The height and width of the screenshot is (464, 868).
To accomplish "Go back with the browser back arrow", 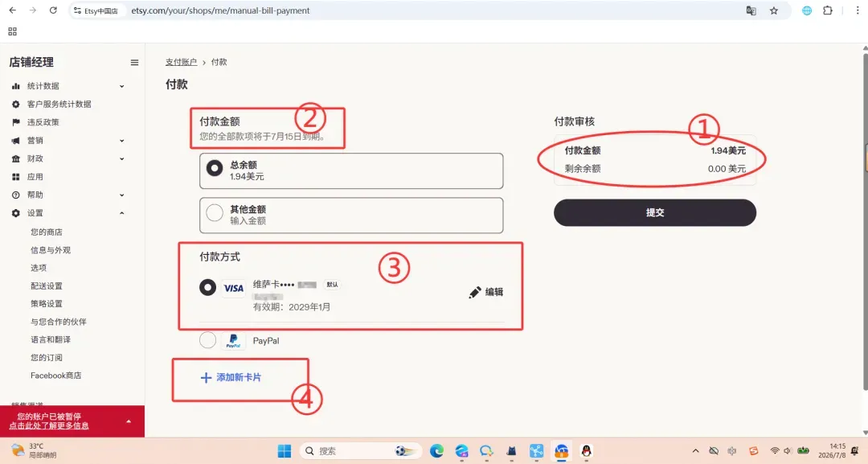I will (x=13, y=10).
